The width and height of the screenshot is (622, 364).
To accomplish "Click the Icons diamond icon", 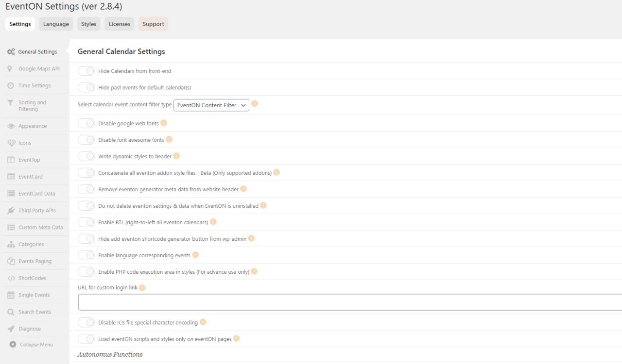I will [x=11, y=143].
